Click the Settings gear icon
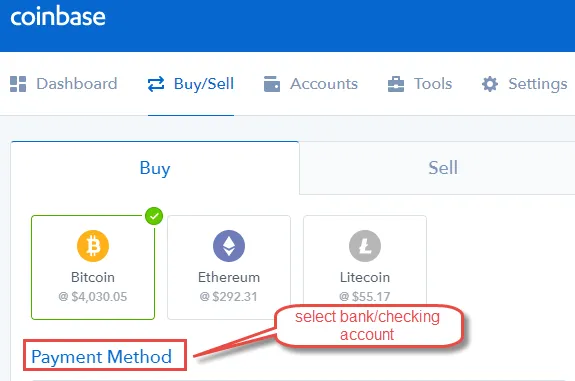Viewport: 575px width, 381px height. tap(490, 84)
